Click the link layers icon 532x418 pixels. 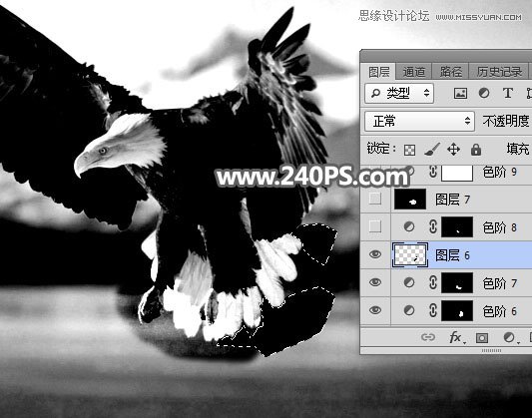pos(427,337)
